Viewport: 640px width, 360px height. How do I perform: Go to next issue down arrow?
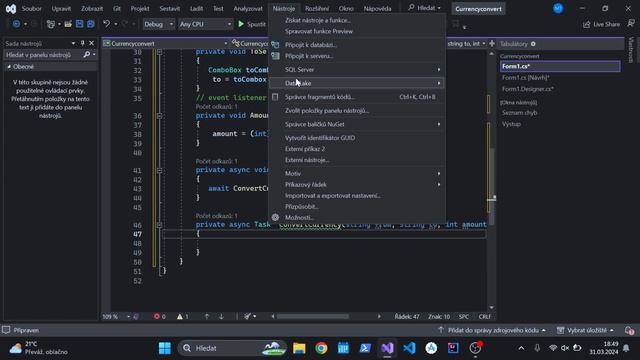pyautogui.click(x=221, y=316)
